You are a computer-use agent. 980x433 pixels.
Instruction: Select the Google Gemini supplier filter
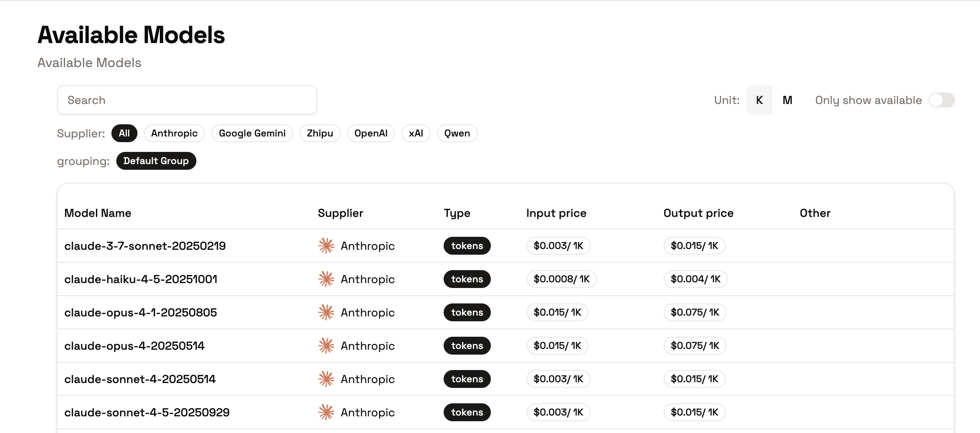[x=252, y=133]
